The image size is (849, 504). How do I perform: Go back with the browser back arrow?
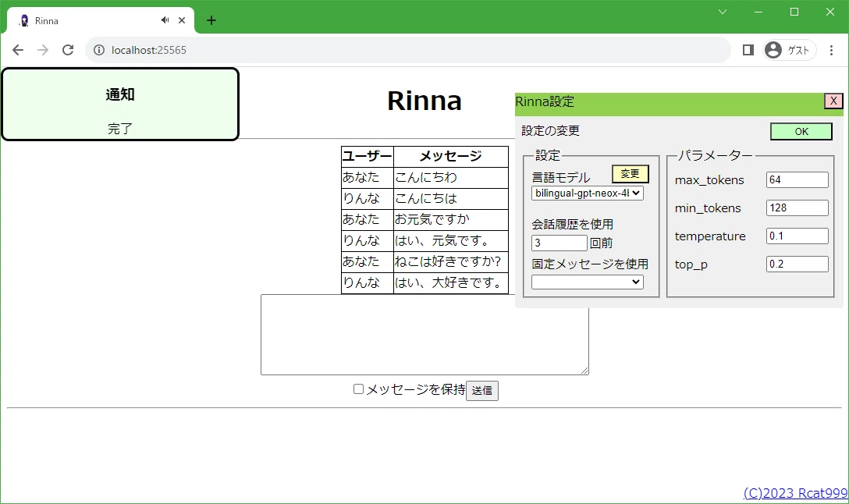[18, 51]
